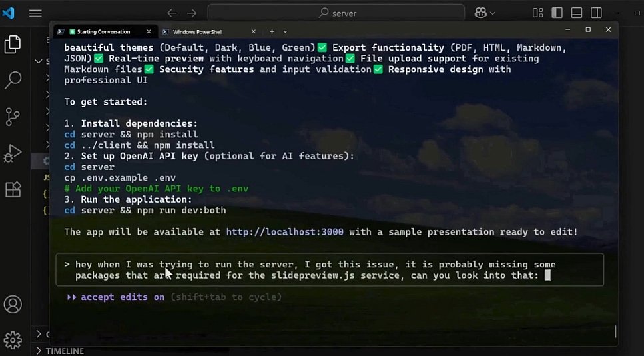Click 'cd ../client && npm install' line
This screenshot has height=356, width=644.
(x=139, y=145)
